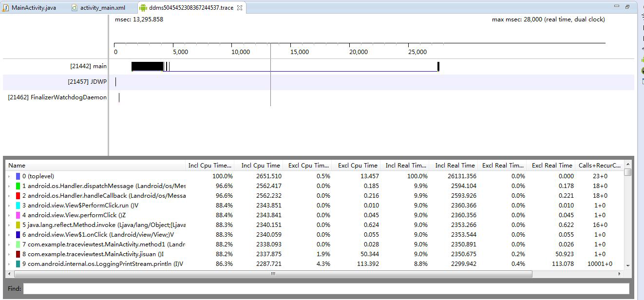Image resolution: width=644 pixels, height=300 pixels.
Task: Expand the Handler.dispatchMessage method row
Action: [9, 186]
